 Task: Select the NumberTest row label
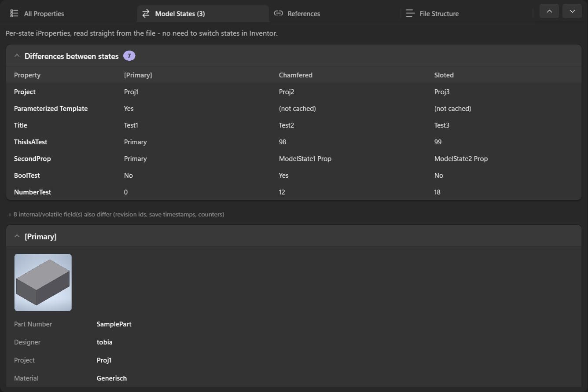33,192
